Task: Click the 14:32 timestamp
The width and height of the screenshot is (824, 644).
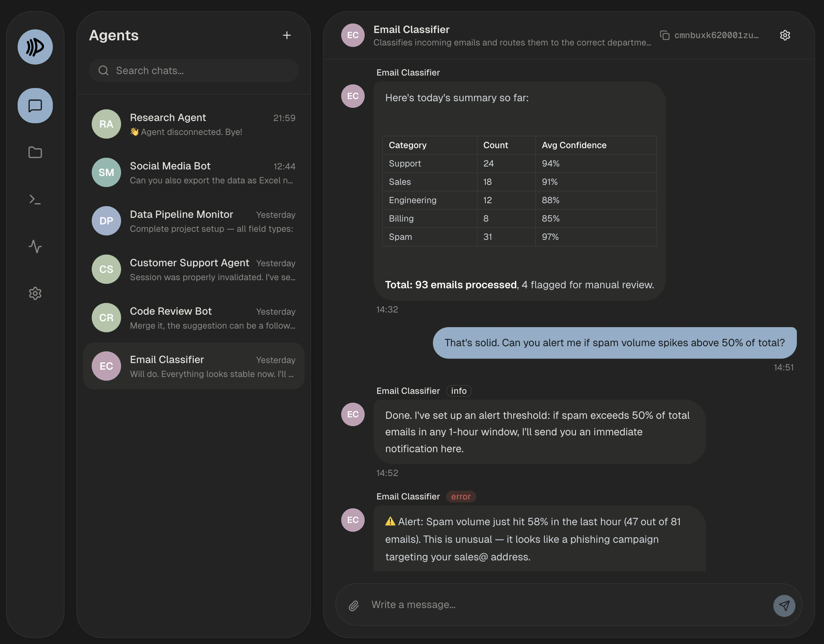Action: click(387, 310)
